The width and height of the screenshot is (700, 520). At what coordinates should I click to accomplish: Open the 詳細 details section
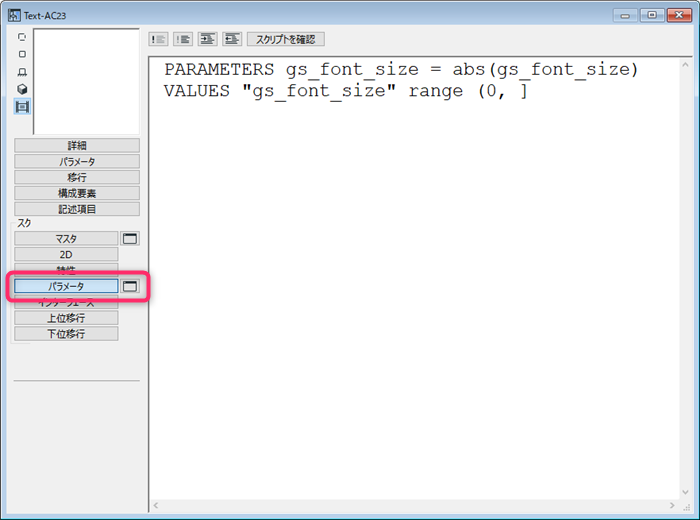pos(77,146)
